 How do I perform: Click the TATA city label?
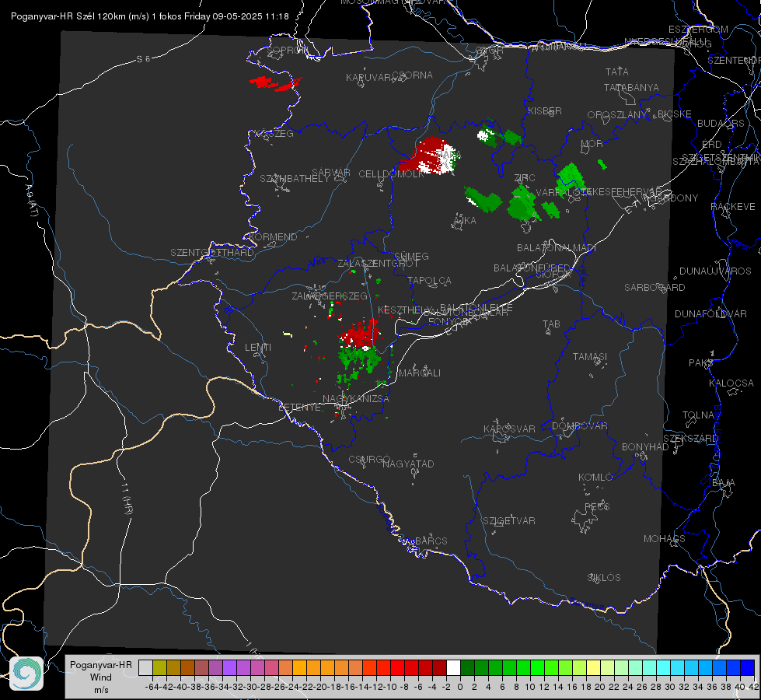tap(617, 72)
